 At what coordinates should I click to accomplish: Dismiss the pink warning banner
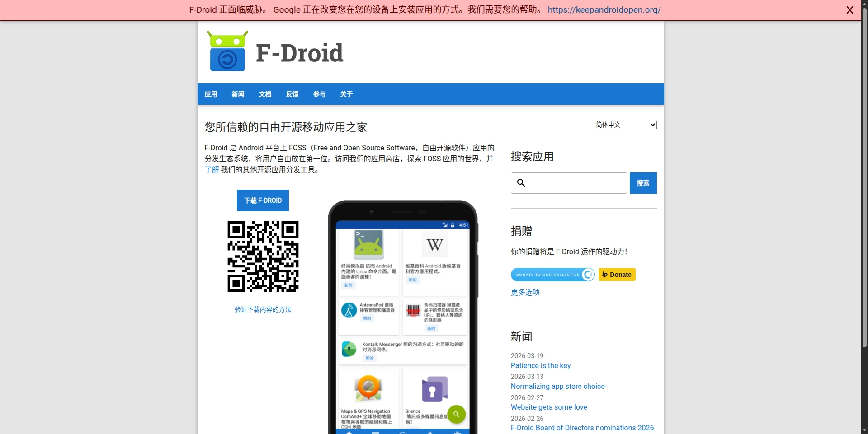[x=849, y=10]
